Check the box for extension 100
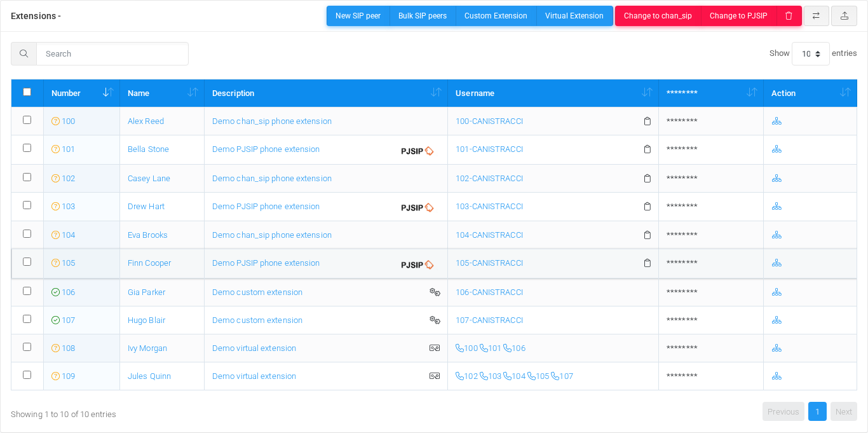Image resolution: width=868 pixels, height=433 pixels. pyautogui.click(x=27, y=120)
